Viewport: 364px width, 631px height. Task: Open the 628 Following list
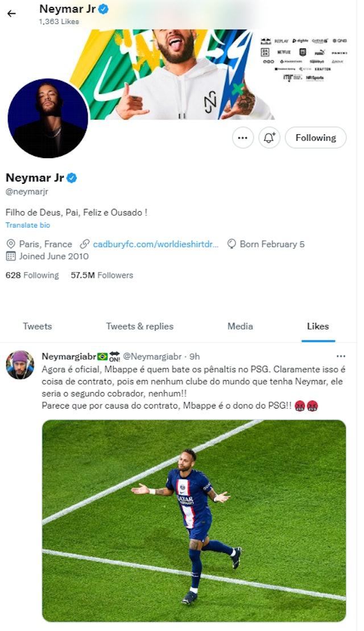point(32,275)
